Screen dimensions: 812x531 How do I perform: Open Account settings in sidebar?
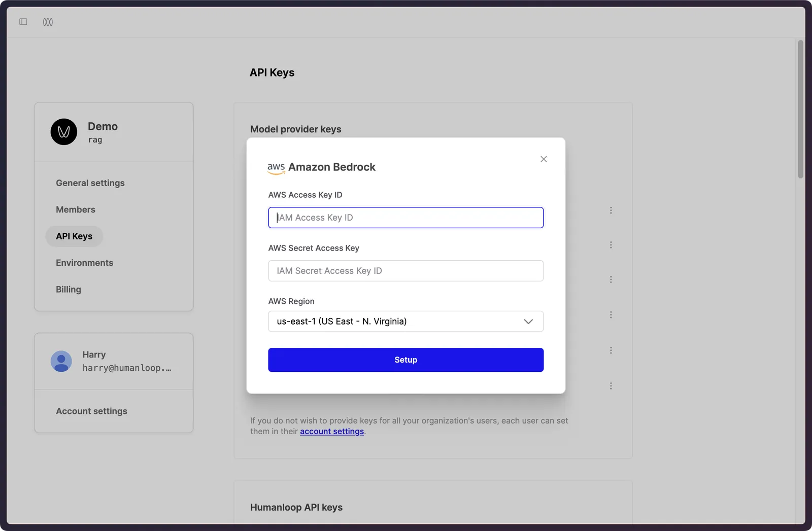[91, 411]
